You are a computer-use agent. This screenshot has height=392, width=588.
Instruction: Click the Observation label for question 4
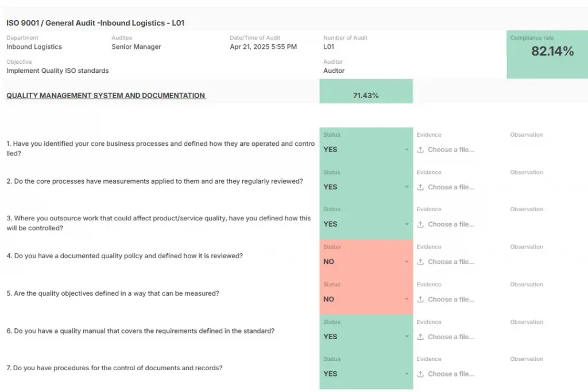click(526, 246)
